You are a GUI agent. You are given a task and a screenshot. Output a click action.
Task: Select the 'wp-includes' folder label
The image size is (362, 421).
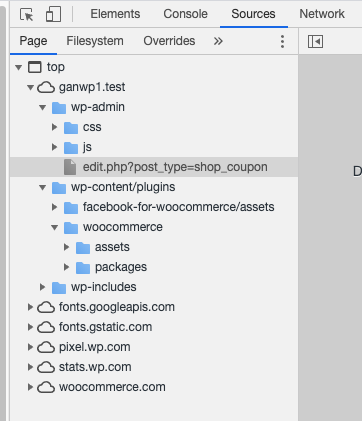pyautogui.click(x=104, y=287)
